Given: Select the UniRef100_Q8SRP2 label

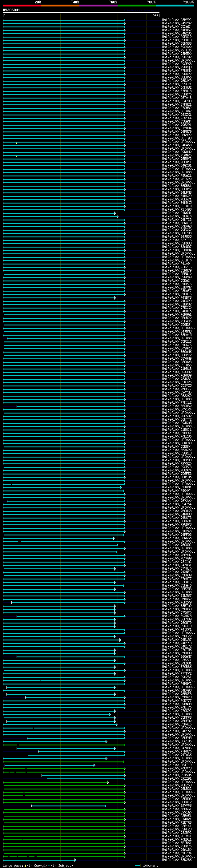Looking at the screenshot, I should 177,833.
